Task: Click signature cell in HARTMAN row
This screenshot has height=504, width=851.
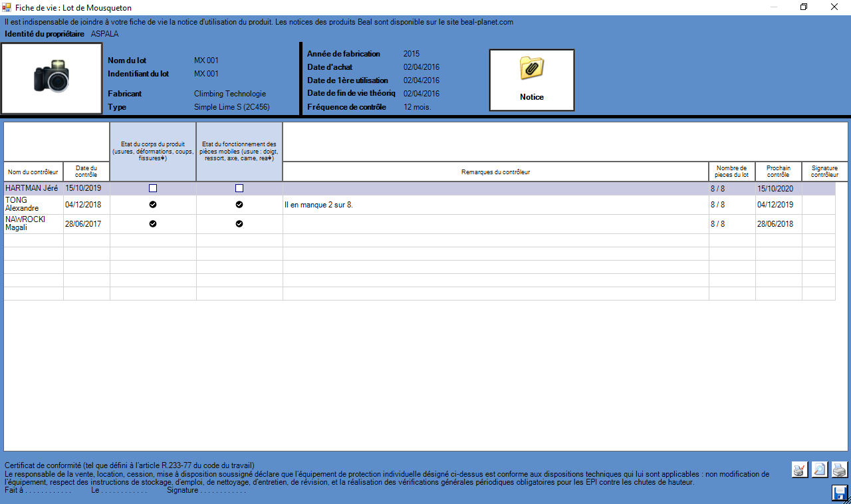Action: tap(818, 188)
